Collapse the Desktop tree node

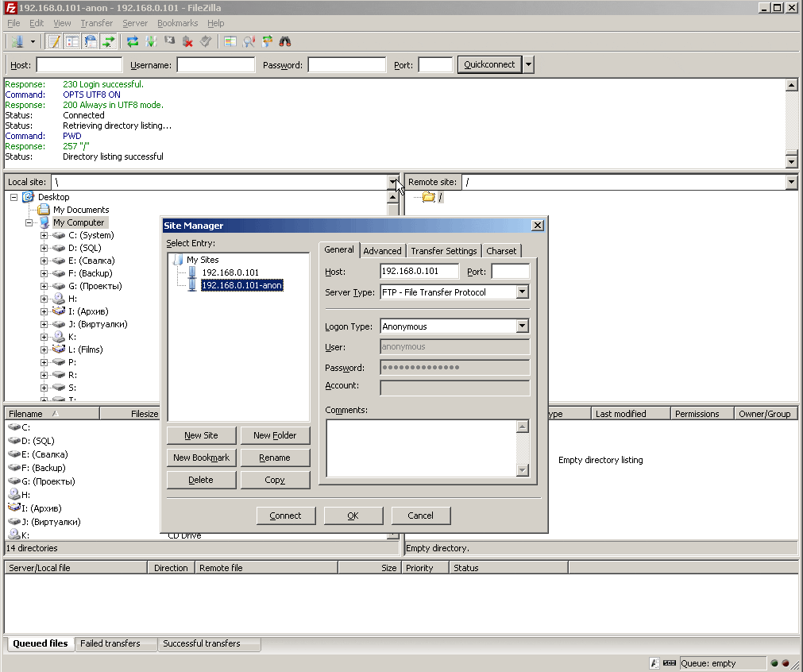click(14, 197)
